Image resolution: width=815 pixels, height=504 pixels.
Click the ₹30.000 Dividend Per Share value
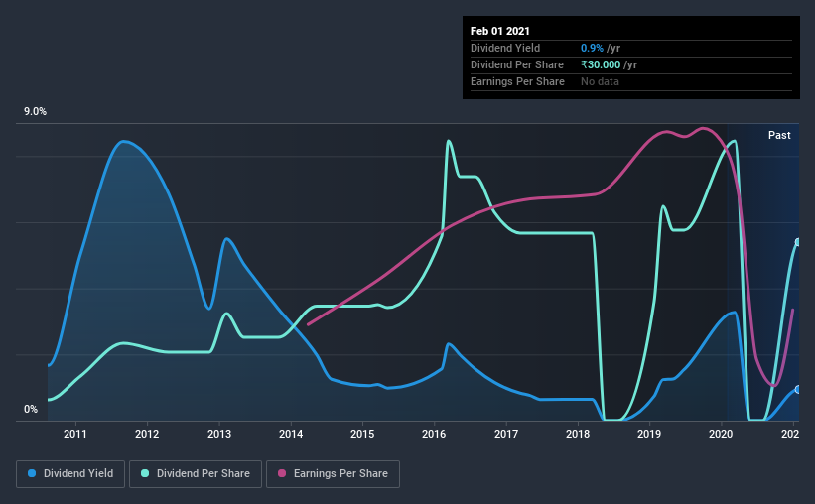point(601,64)
